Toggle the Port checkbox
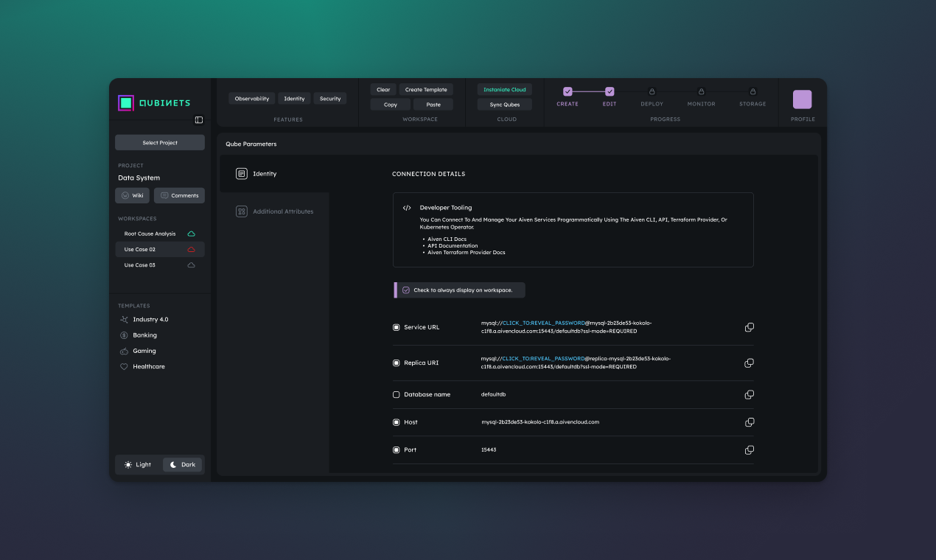 (397, 450)
